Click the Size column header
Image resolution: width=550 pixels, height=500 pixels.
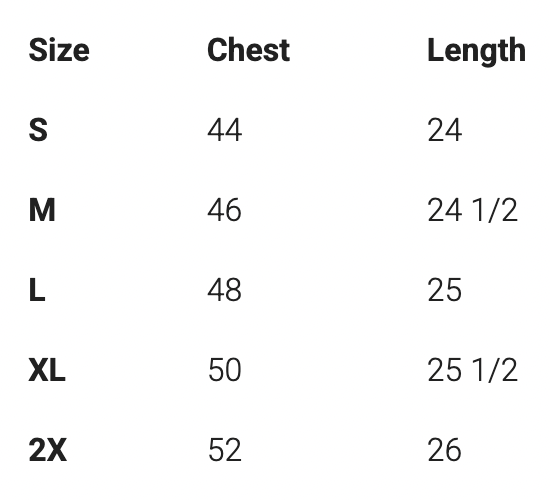59,50
